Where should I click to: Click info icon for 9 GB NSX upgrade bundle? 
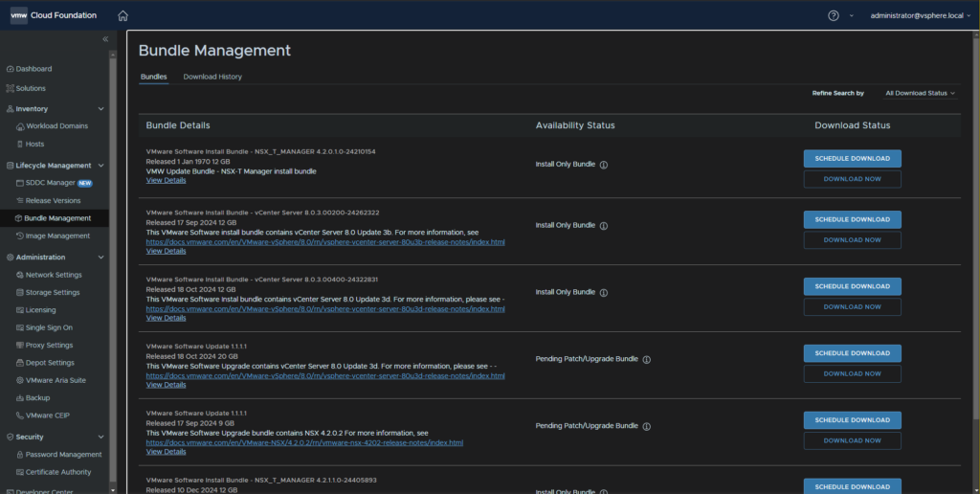(647, 426)
